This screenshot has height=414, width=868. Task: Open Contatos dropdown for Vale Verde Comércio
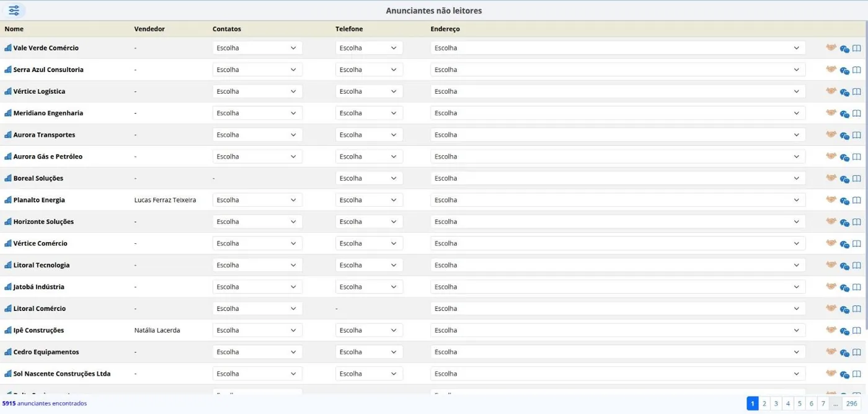coord(257,48)
